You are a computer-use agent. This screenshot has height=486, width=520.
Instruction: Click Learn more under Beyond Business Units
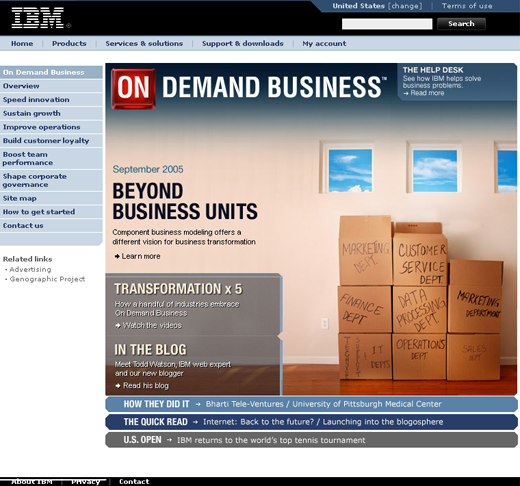tap(137, 256)
